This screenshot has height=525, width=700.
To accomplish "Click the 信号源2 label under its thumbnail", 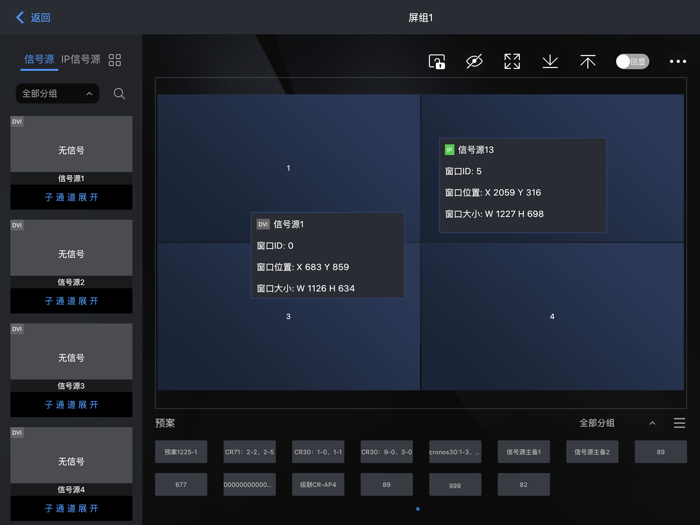I will [71, 282].
